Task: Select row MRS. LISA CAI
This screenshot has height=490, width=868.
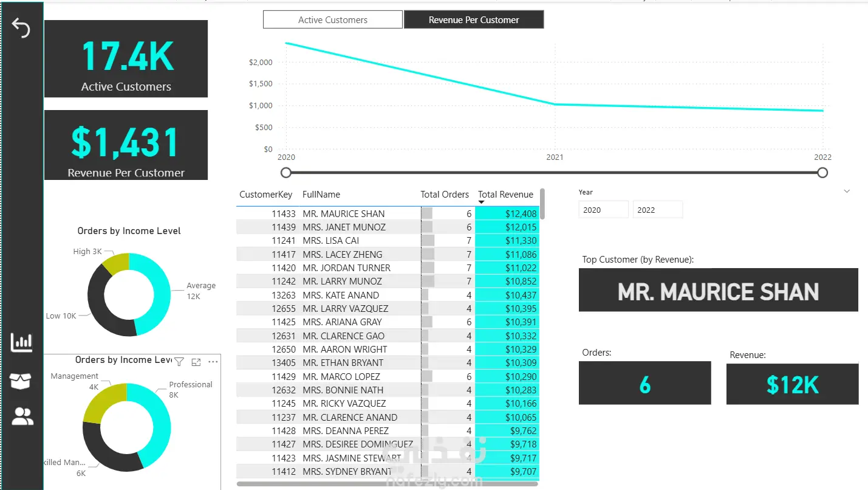Action: pos(388,240)
